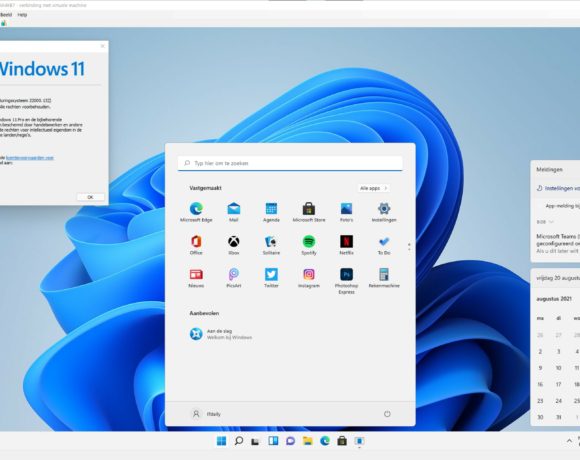Open the Mail app tile
Image resolution: width=580 pixels, height=460 pixels.
coord(233,212)
